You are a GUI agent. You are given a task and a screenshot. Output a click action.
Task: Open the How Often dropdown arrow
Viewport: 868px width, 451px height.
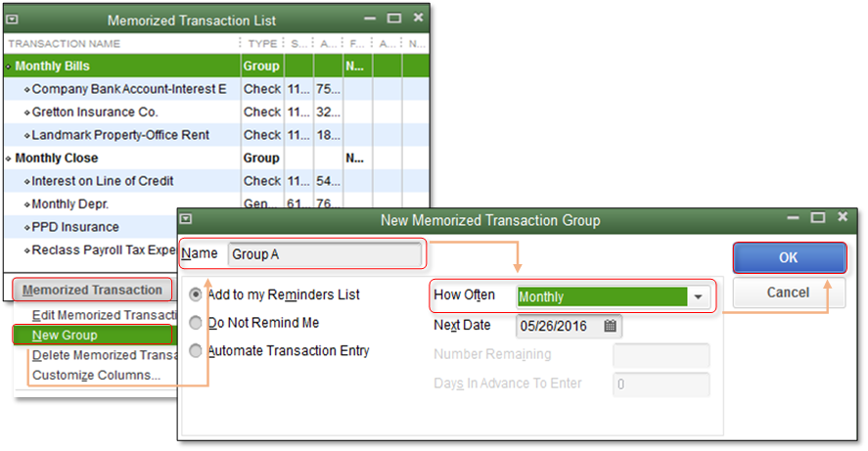[698, 296]
